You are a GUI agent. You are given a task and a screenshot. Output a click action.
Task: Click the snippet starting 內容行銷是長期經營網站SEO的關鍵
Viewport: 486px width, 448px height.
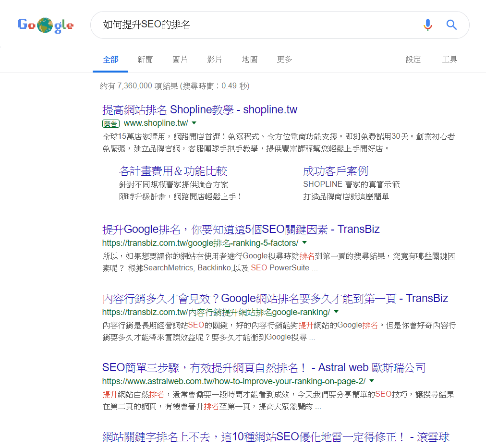point(279,331)
